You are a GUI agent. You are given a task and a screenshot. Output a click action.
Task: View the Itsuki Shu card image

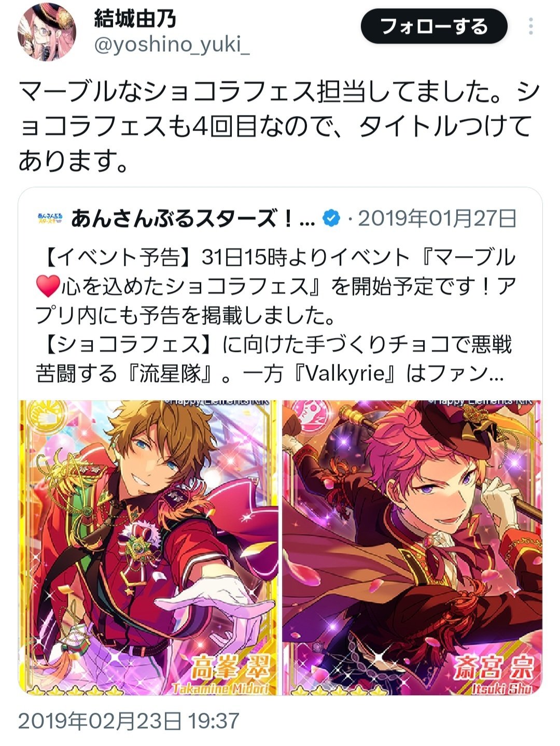point(412,547)
